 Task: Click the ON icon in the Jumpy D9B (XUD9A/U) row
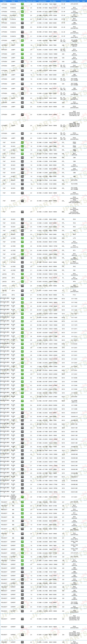tap(22, 62)
